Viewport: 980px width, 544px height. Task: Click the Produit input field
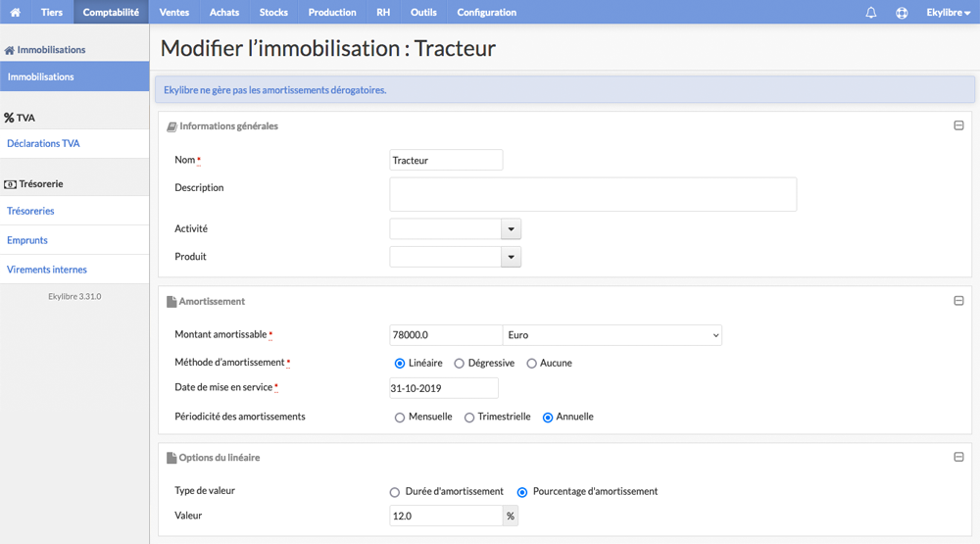coord(445,257)
